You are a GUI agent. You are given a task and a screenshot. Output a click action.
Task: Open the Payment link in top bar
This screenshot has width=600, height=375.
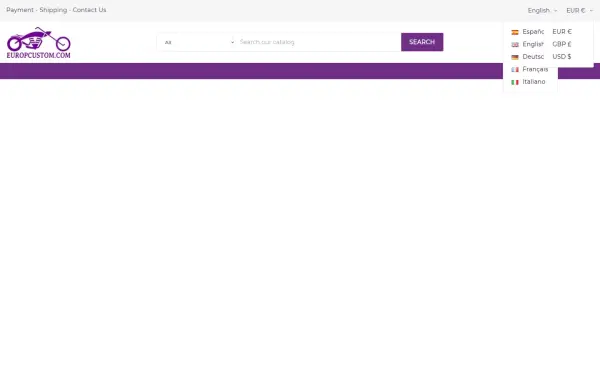point(20,10)
